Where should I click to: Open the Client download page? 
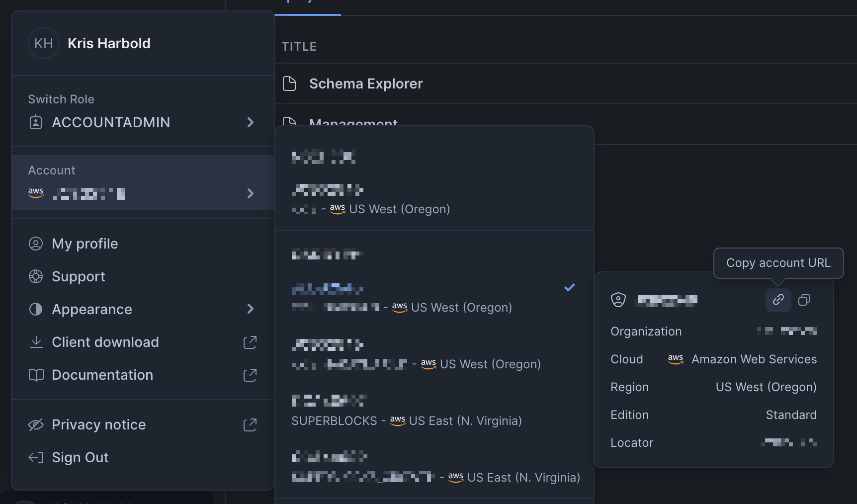pos(105,342)
